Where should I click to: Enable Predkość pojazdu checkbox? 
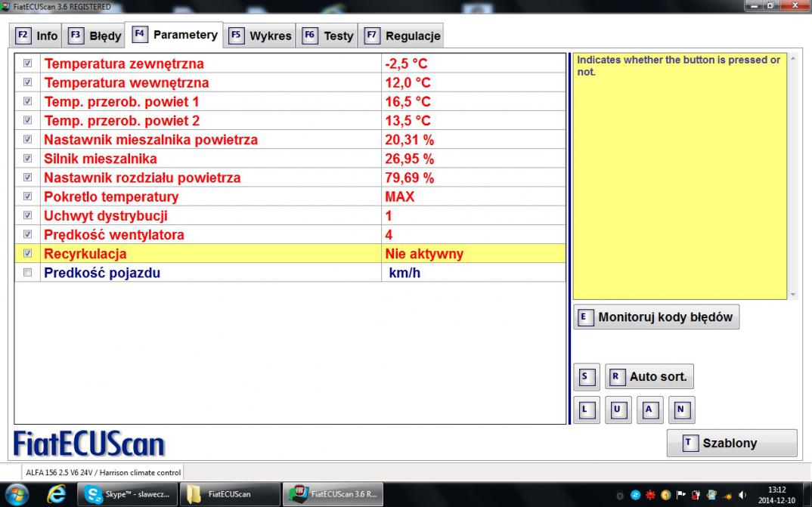coord(27,272)
